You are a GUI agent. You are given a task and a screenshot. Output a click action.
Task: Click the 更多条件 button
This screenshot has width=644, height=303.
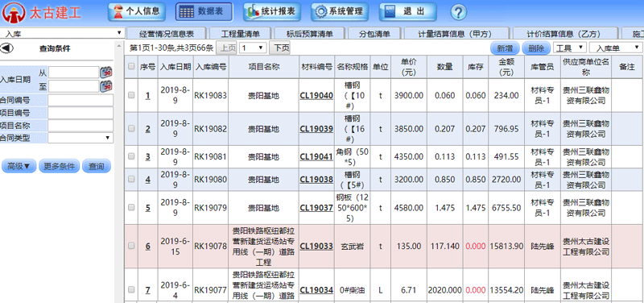[59, 166]
